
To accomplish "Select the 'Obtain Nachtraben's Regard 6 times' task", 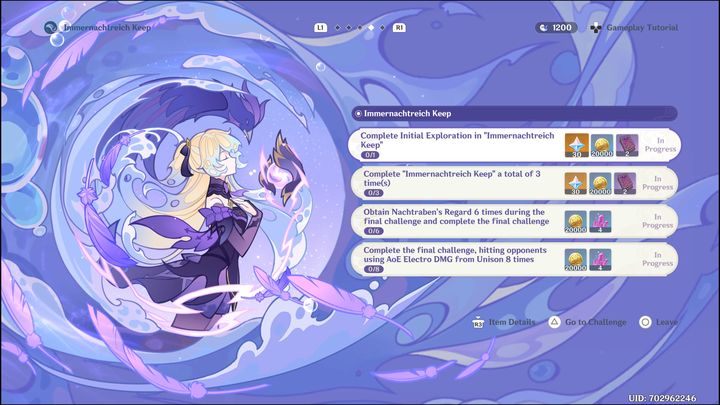I will pyautogui.click(x=514, y=221).
